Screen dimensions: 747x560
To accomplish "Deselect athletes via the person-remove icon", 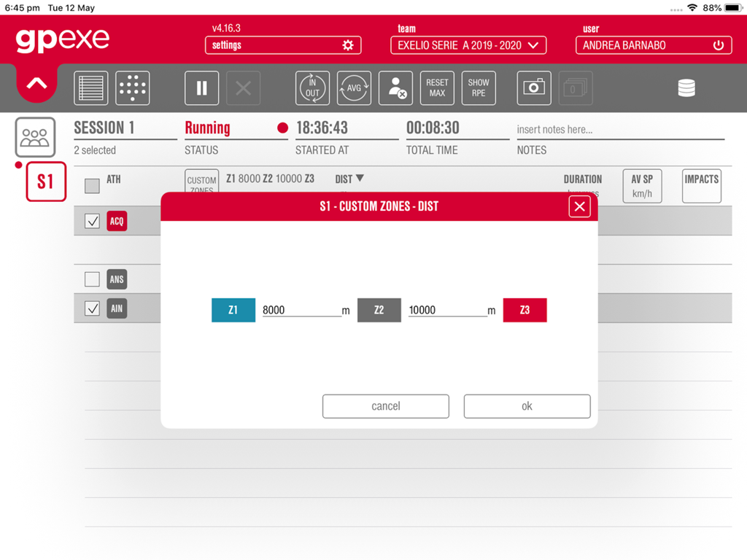I will 395,87.
